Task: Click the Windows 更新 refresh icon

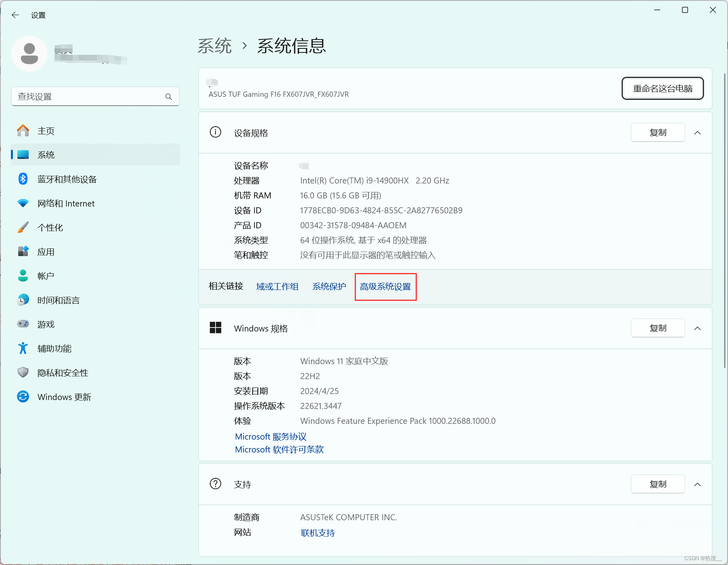Action: [23, 396]
